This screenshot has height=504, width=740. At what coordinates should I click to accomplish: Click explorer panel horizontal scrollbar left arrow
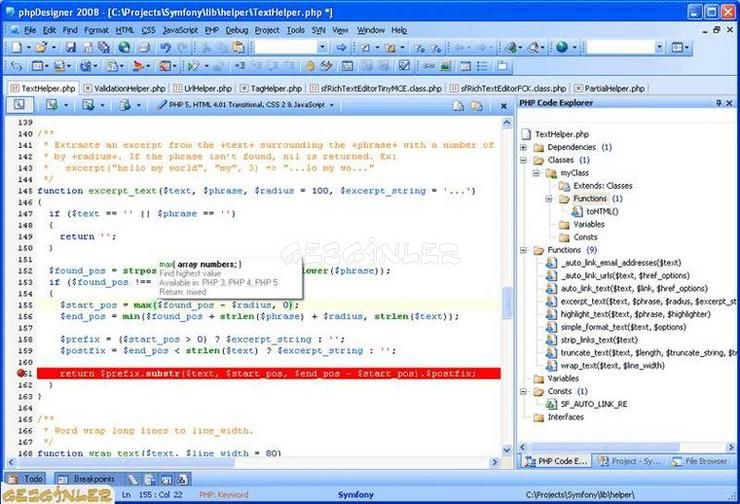pyautogui.click(x=523, y=446)
